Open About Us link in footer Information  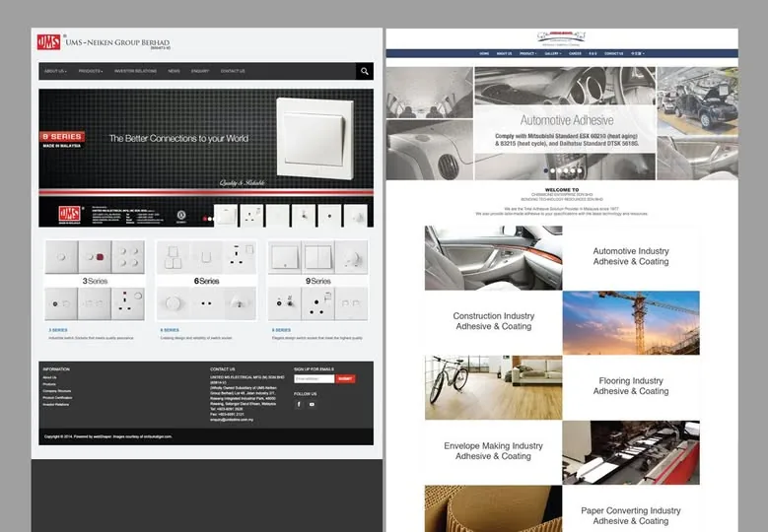[x=49, y=377]
